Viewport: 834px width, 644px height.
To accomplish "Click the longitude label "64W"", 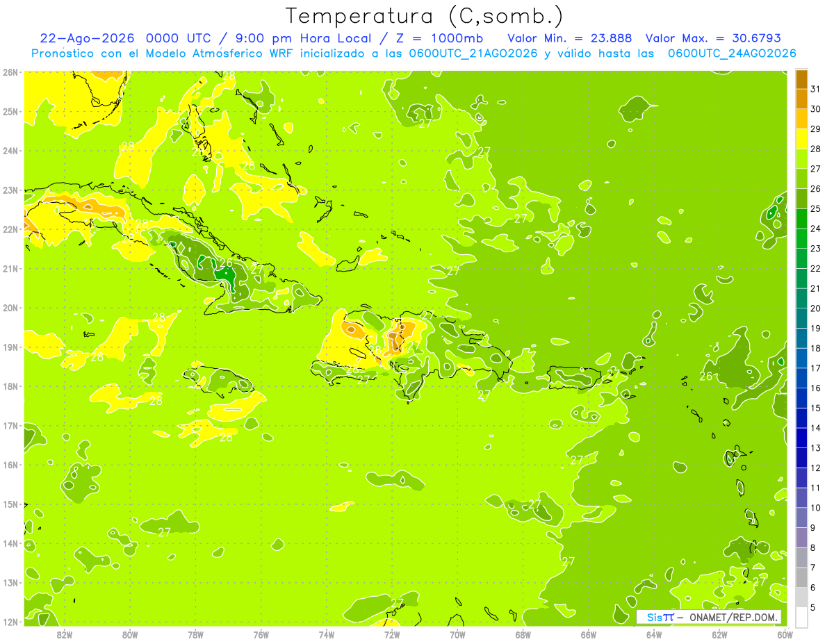I will coord(654,634).
